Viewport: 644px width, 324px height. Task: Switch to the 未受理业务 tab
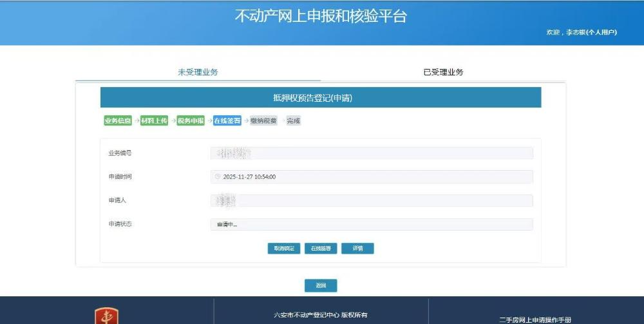point(198,72)
